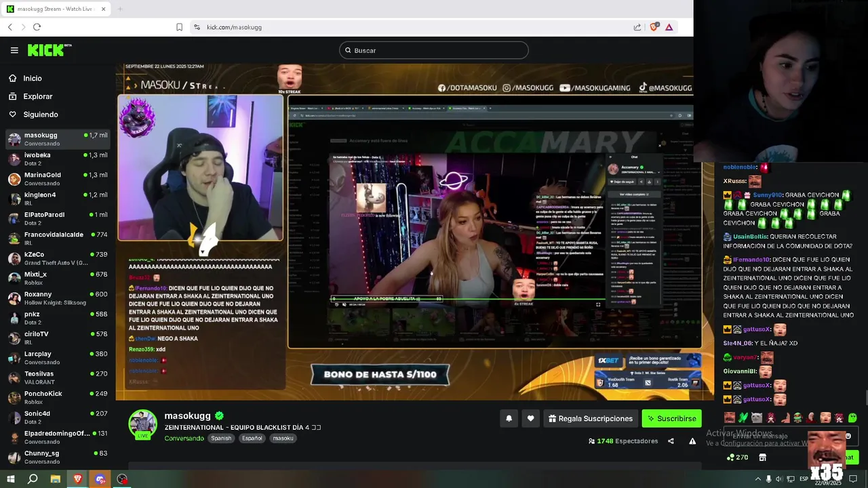This screenshot has width=868, height=488.
Task: Click username UsainBoltis in the chat
Action: pos(750,237)
